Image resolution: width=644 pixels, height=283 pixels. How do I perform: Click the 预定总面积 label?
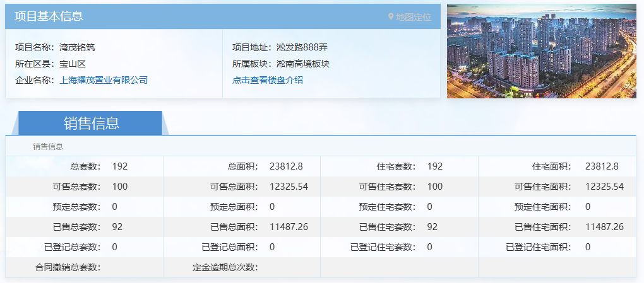(x=234, y=207)
